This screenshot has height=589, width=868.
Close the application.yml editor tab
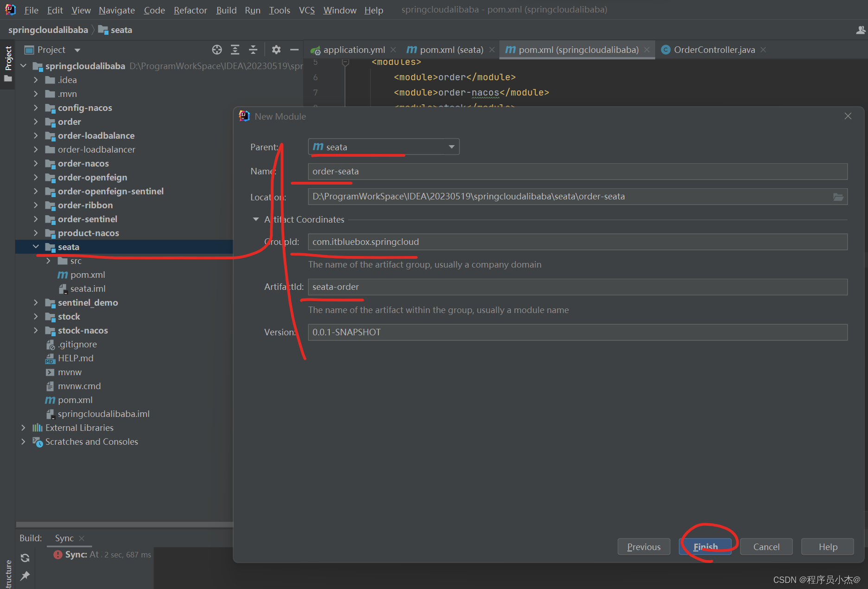pos(393,50)
